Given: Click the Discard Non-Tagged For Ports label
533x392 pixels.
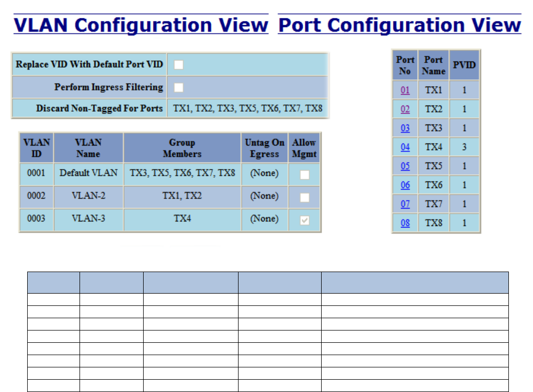Looking at the screenshot, I should [99, 108].
